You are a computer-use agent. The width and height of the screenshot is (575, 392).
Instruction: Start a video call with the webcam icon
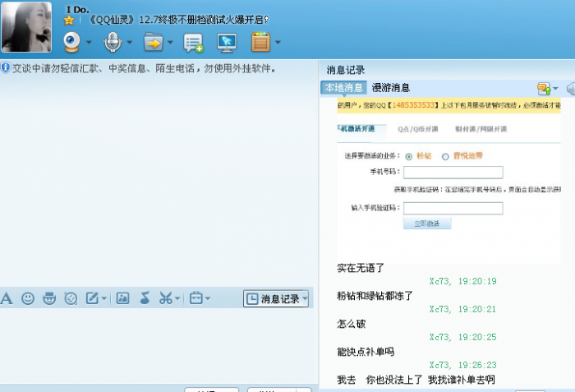click(x=72, y=42)
